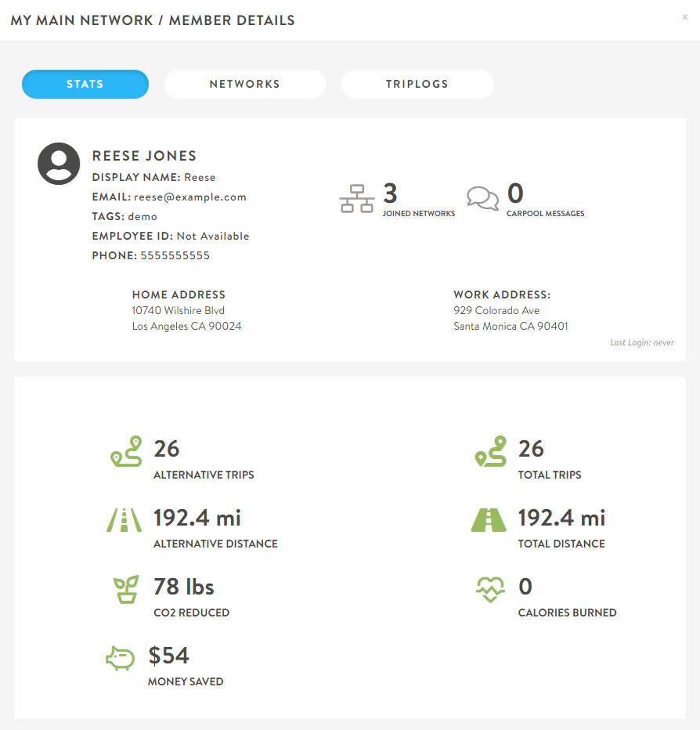Click the reese@example.com email address
Image resolution: width=700 pixels, height=730 pixels.
(x=190, y=197)
